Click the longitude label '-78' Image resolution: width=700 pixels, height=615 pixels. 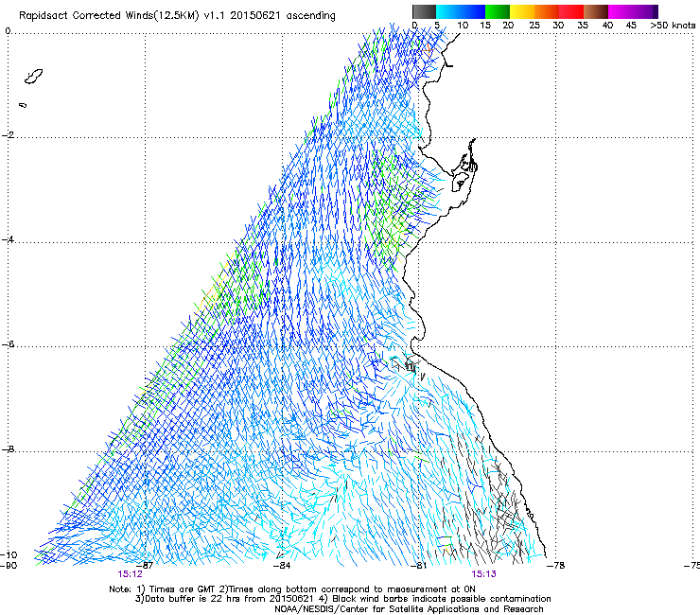(x=556, y=566)
